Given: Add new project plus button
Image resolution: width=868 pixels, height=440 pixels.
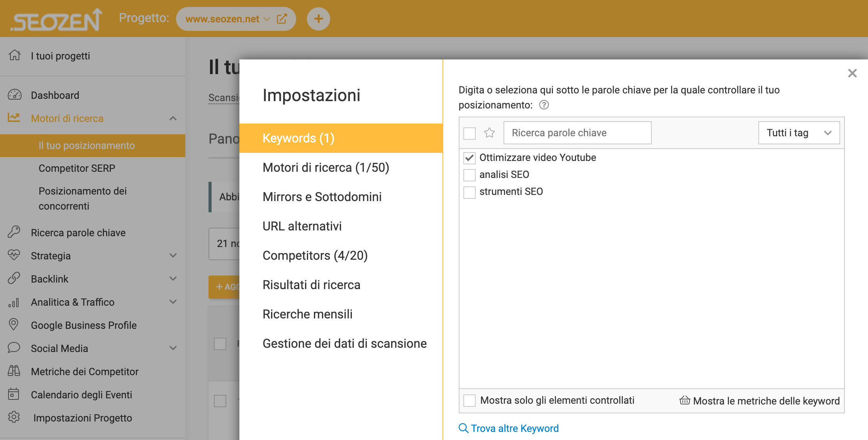Looking at the screenshot, I should 318,19.
